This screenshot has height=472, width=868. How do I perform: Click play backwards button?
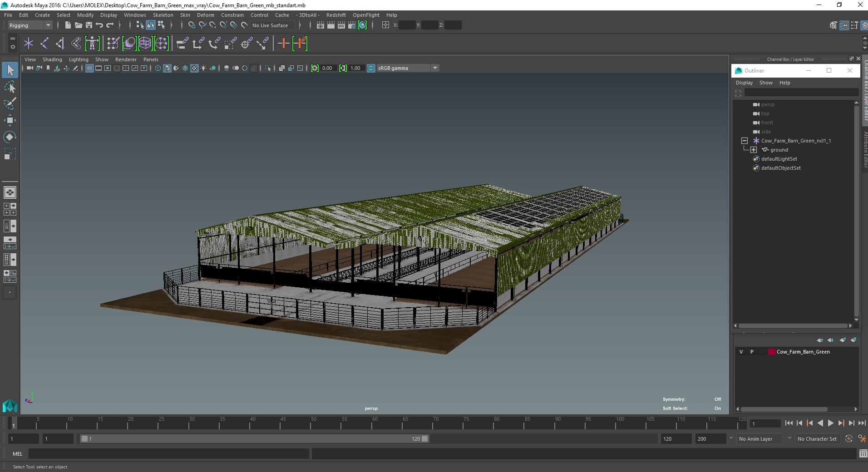[820, 423]
